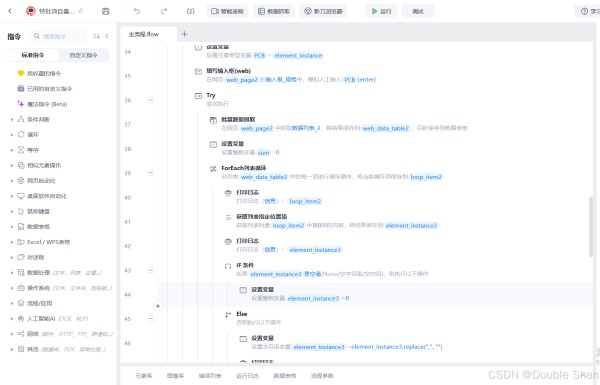Image resolution: width=600 pixels, height=385 pixels.
Task: Click the sort arrows icon beside the search box
Action: coord(96,36)
